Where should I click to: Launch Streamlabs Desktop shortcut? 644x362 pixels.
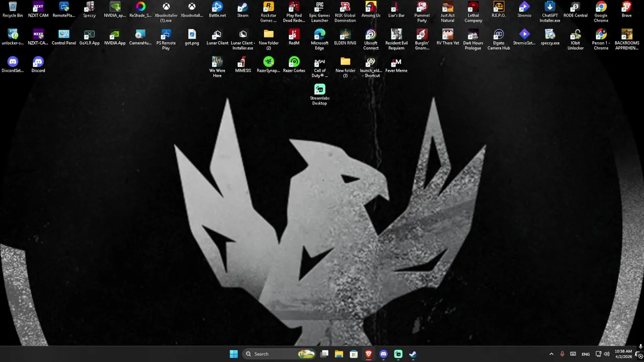pos(319,95)
